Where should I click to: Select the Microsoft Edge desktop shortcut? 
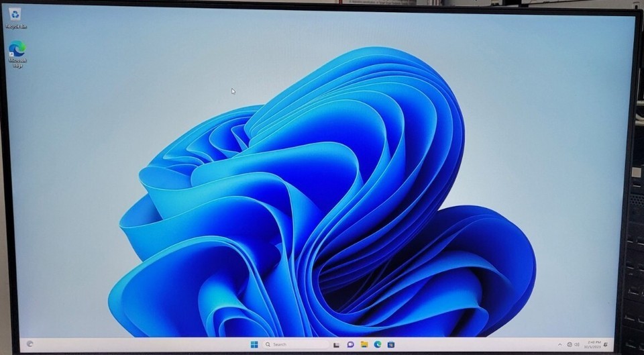[17, 54]
